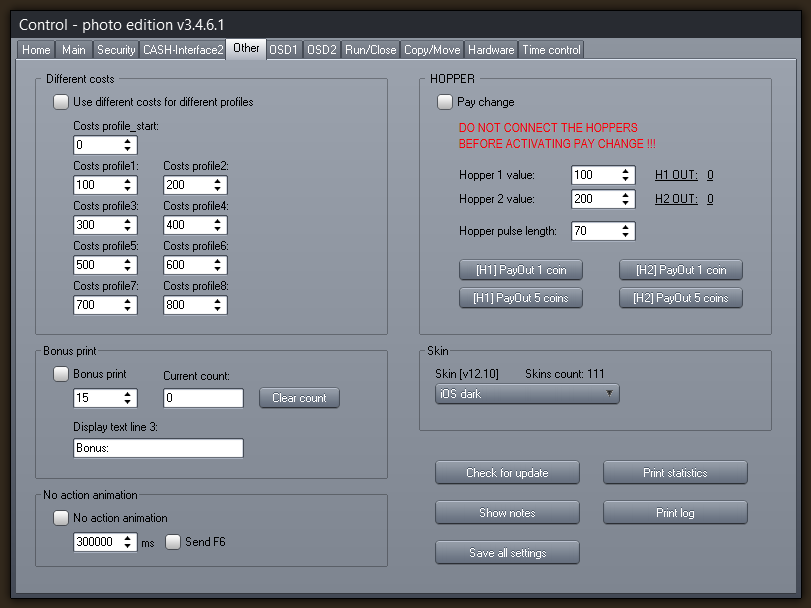Open the Time control tab

point(551,49)
